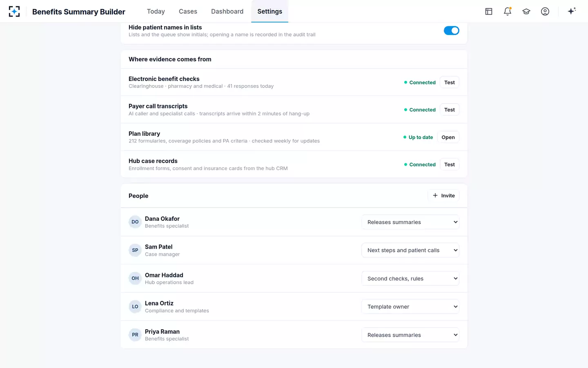Click the PR avatar for Priya Raman

(135, 335)
